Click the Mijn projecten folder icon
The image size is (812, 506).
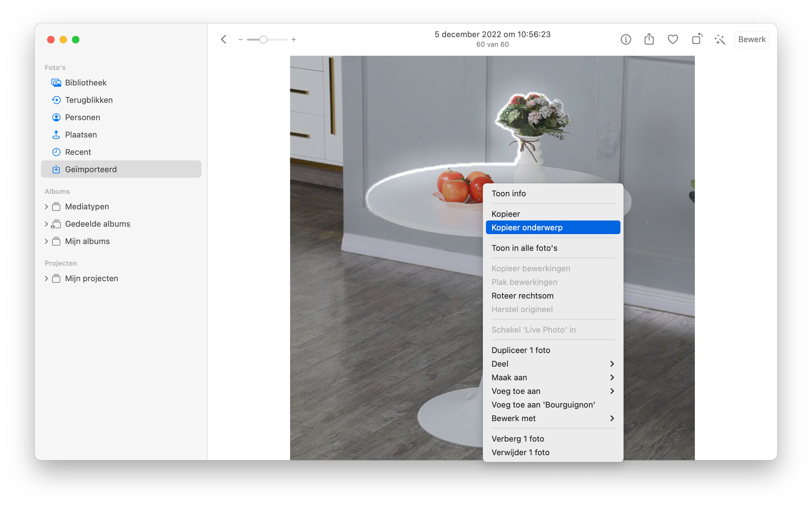(x=56, y=279)
